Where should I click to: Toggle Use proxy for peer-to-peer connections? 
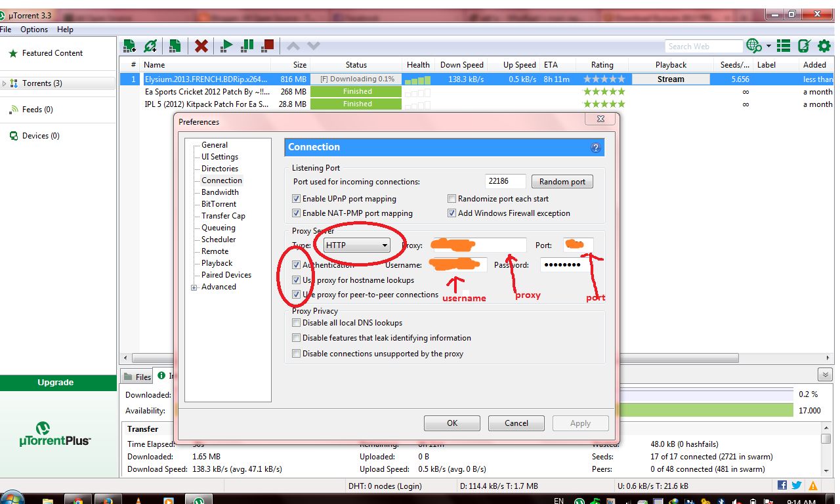pos(297,295)
